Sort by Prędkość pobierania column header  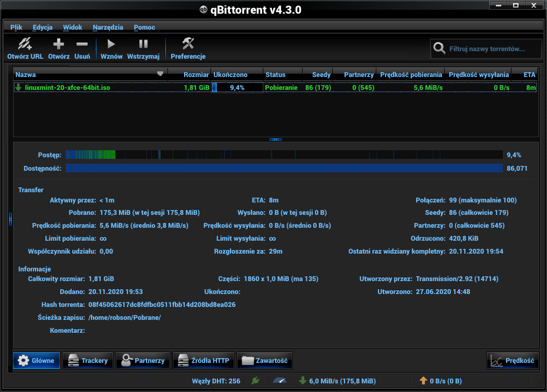coord(410,75)
